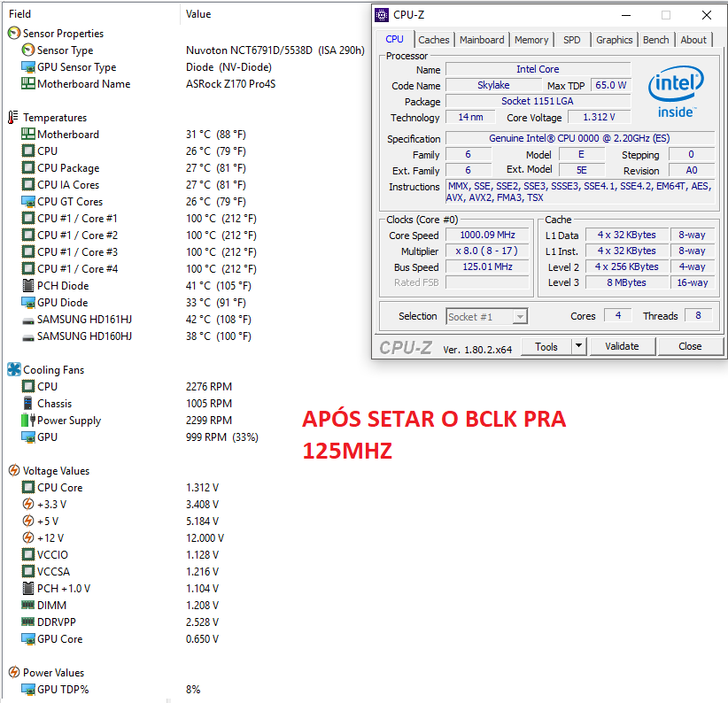Click the Intel inside logo in CPU-Z
Image resolution: width=728 pixels, height=703 pixels.
coord(676,91)
